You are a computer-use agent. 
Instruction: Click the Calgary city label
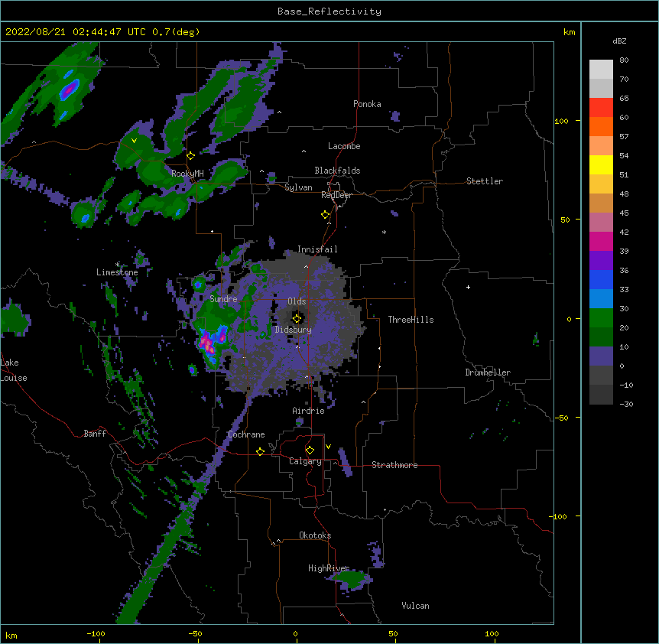coord(305,461)
